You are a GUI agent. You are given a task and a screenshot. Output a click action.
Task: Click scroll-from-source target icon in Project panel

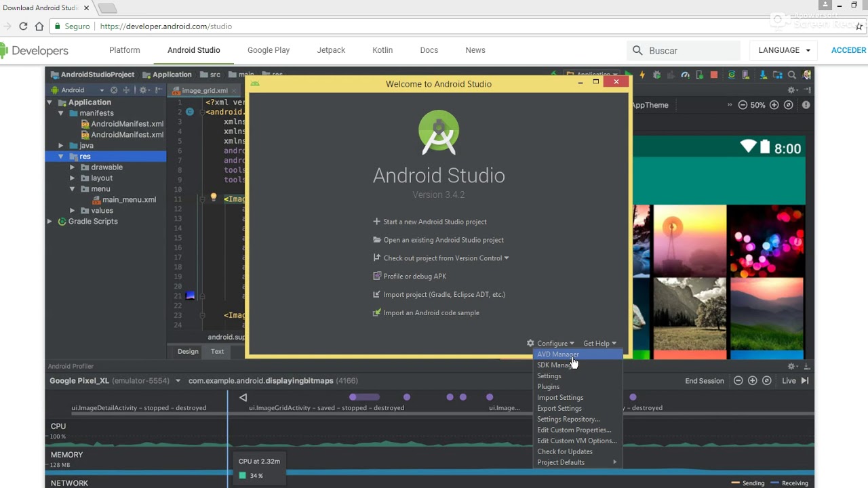114,90
